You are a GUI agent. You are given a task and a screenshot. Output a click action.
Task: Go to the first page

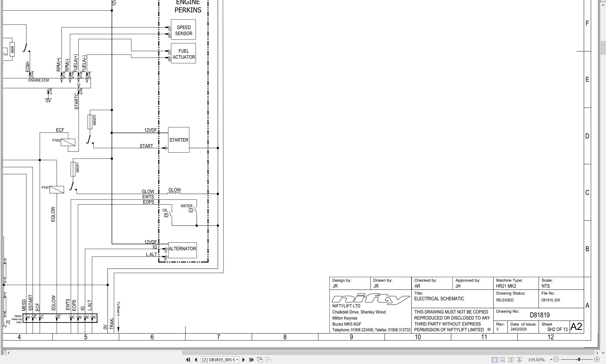188,360
